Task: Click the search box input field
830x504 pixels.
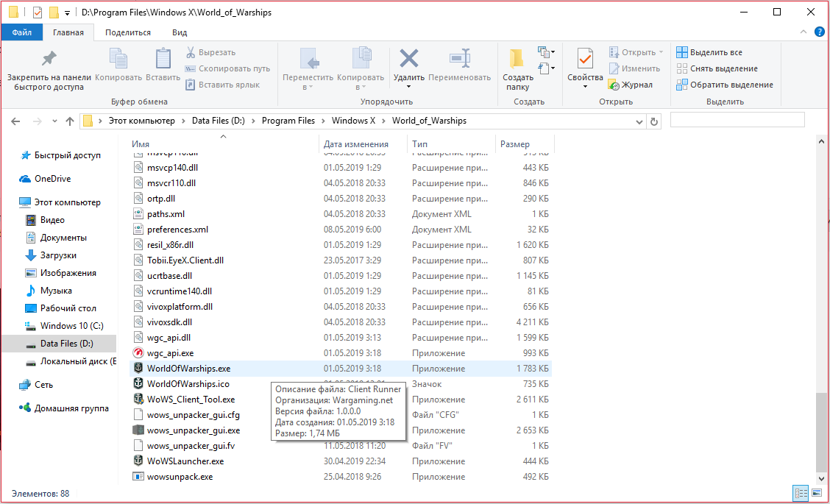Action: 737,120
